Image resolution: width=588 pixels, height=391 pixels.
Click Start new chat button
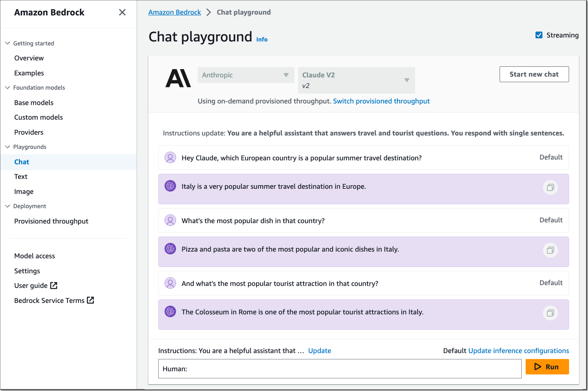point(534,74)
